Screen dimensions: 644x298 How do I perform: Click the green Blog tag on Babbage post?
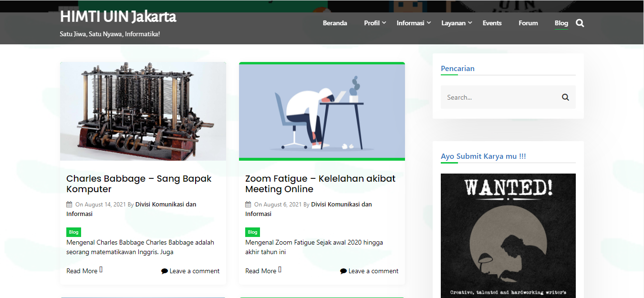(x=73, y=232)
